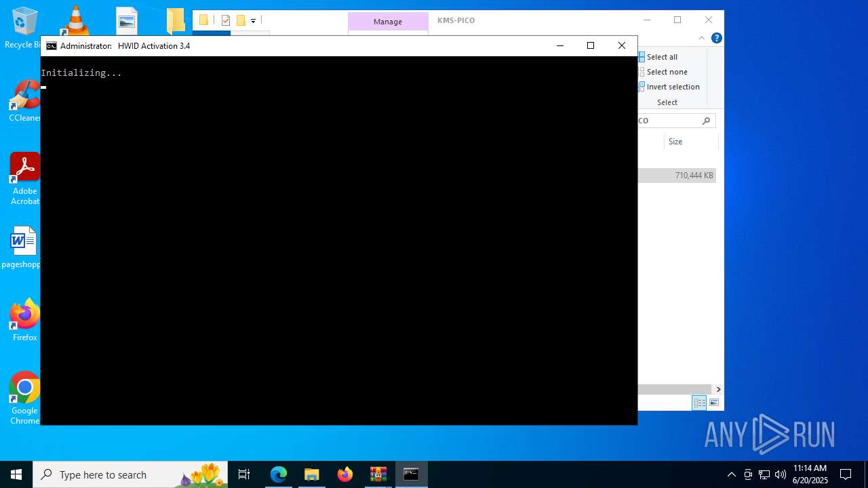Image resolution: width=868 pixels, height=488 pixels.
Task: Open the taskbar clock and date
Action: pyautogui.click(x=810, y=474)
